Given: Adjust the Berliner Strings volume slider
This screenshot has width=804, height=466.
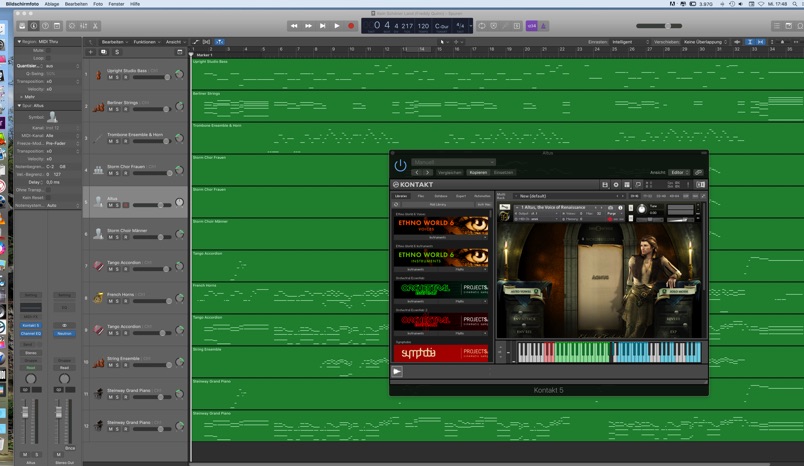Looking at the screenshot, I should (152, 109).
